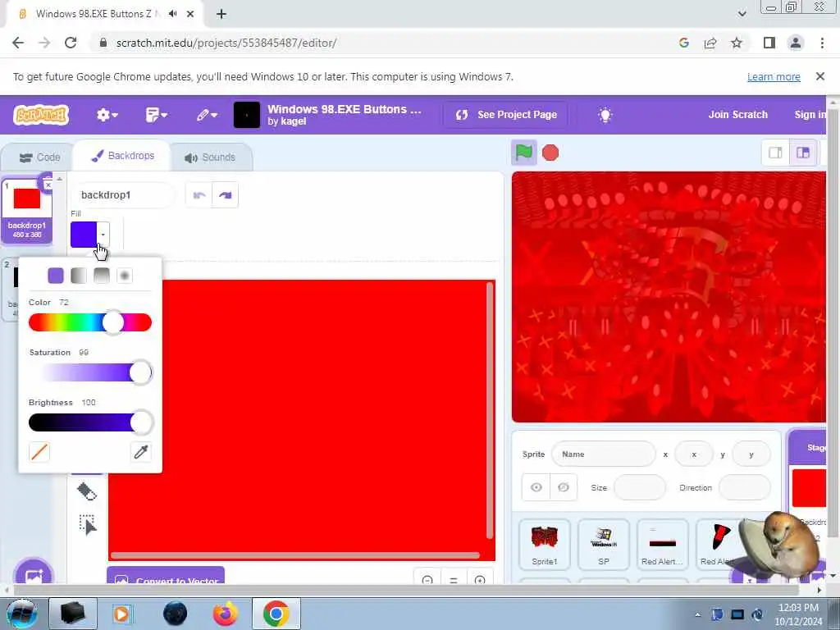Screen dimensions: 840x630
Task: Click the canvas vertical scrollbar
Action: click(490, 410)
